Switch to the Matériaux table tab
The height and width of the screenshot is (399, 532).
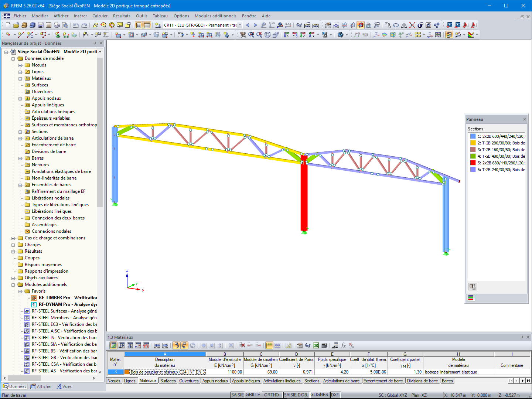(x=148, y=381)
